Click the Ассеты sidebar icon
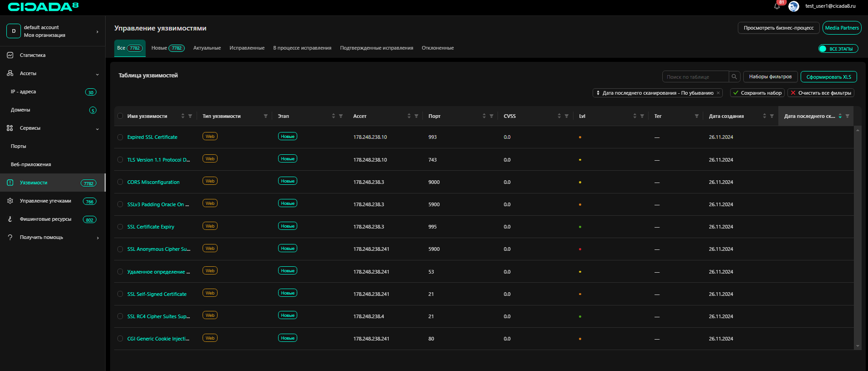This screenshot has width=868, height=371. pyautogui.click(x=10, y=73)
